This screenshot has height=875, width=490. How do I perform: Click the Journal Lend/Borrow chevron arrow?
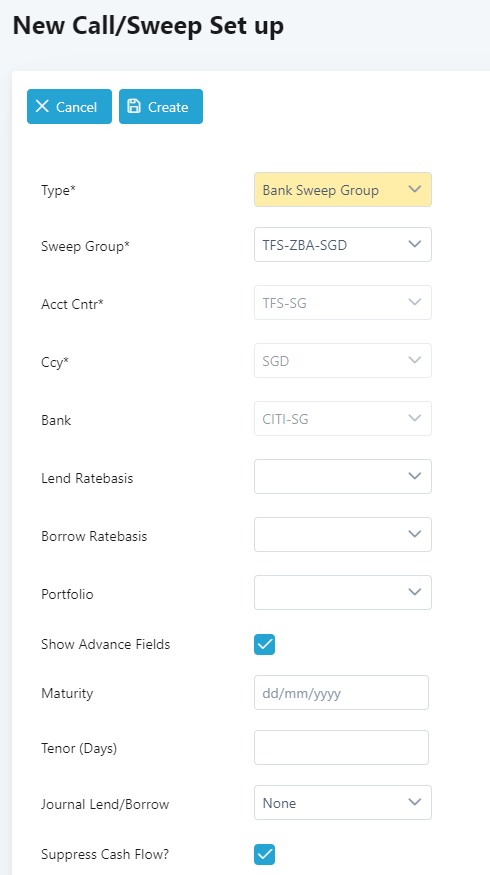click(414, 802)
